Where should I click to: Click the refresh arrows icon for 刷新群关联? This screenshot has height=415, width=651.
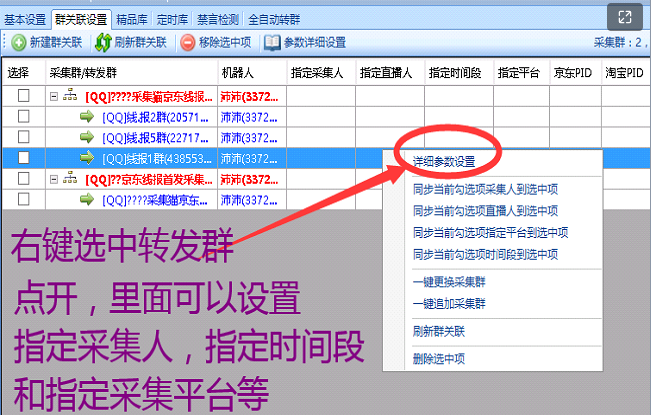pyautogui.click(x=102, y=42)
